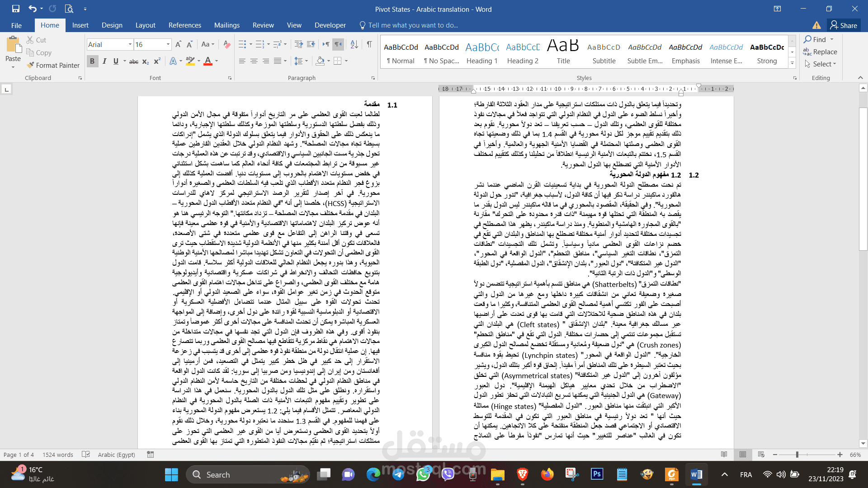Viewport: 868px width, 488px height.
Task: Expand the line spacing options
Action: (x=301, y=61)
